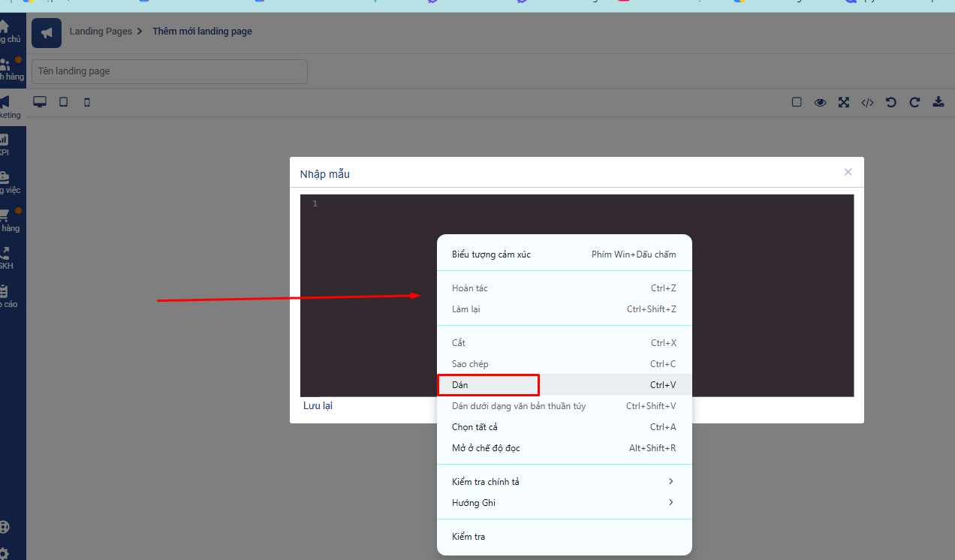
Task: Click the undo arrow in editor toolbar
Action: [891, 103]
